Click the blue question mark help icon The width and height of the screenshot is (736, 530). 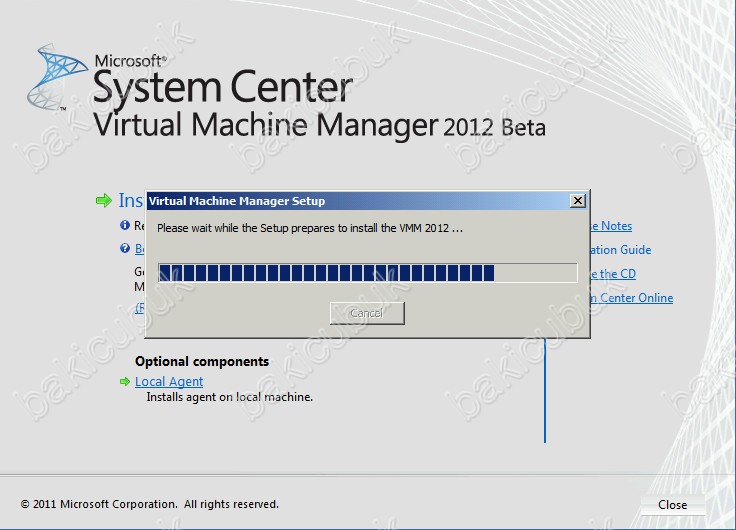click(125, 248)
